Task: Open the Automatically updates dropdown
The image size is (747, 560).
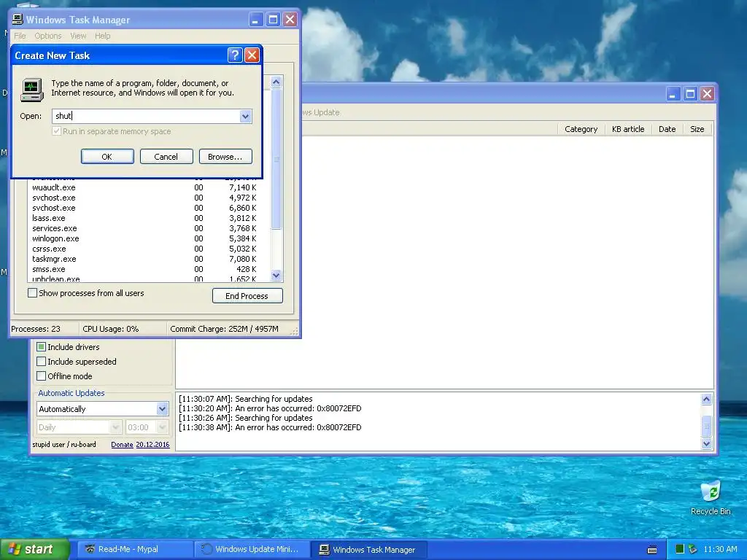Action: 162,408
